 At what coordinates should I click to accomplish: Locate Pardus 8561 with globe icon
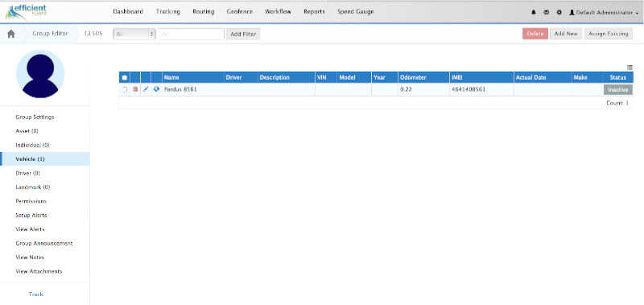[x=156, y=89]
